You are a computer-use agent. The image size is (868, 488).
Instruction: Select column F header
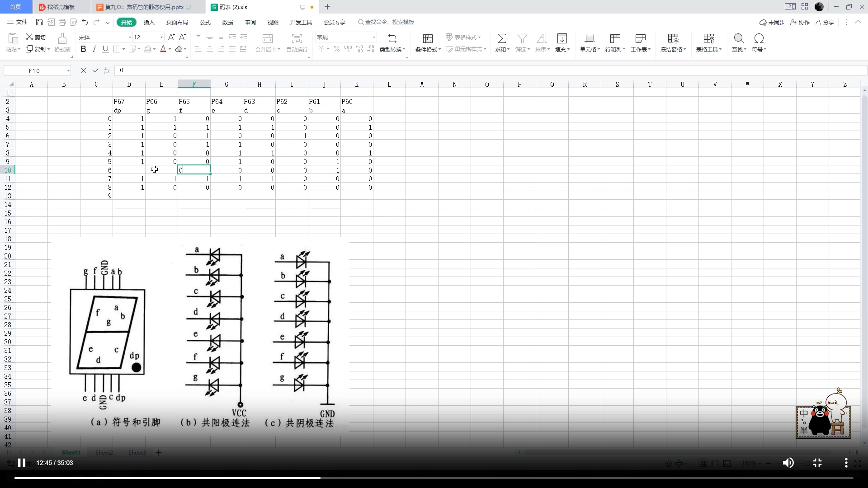pos(194,84)
